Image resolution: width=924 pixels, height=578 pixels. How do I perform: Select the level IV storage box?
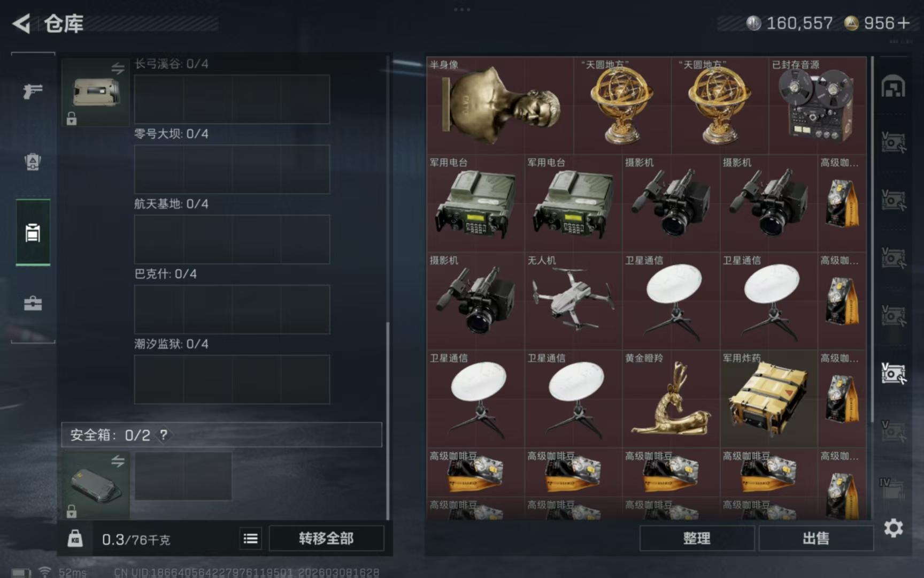tap(892, 488)
